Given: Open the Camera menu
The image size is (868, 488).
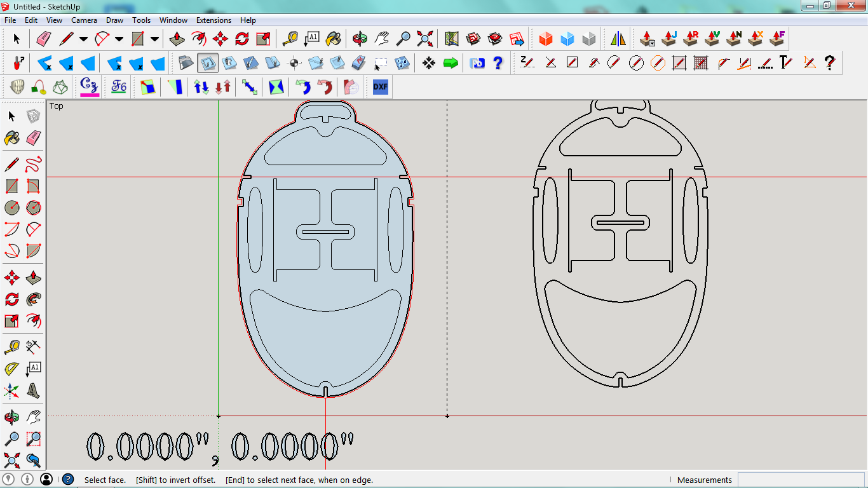Looking at the screenshot, I should (84, 20).
